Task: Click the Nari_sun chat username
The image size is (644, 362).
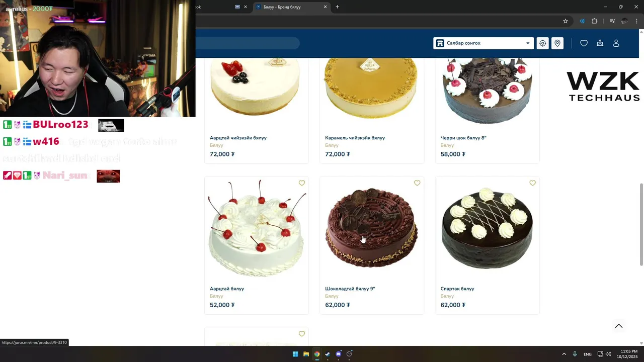Action: click(65, 175)
